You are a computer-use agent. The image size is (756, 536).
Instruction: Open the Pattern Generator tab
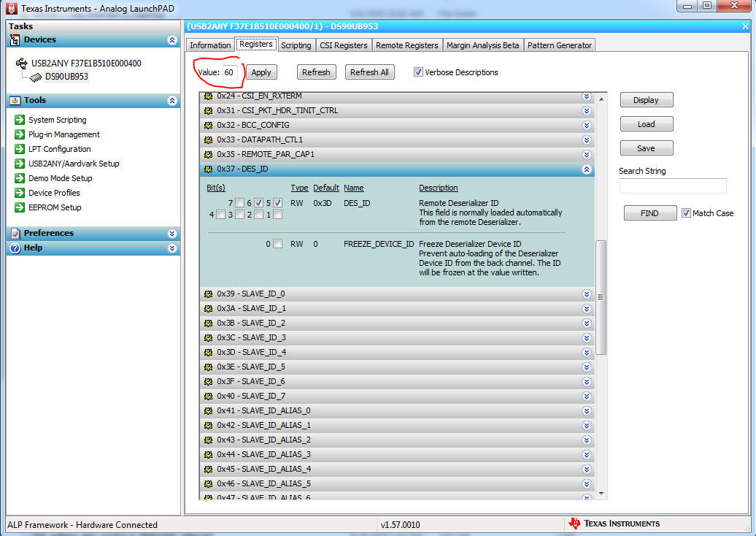559,45
